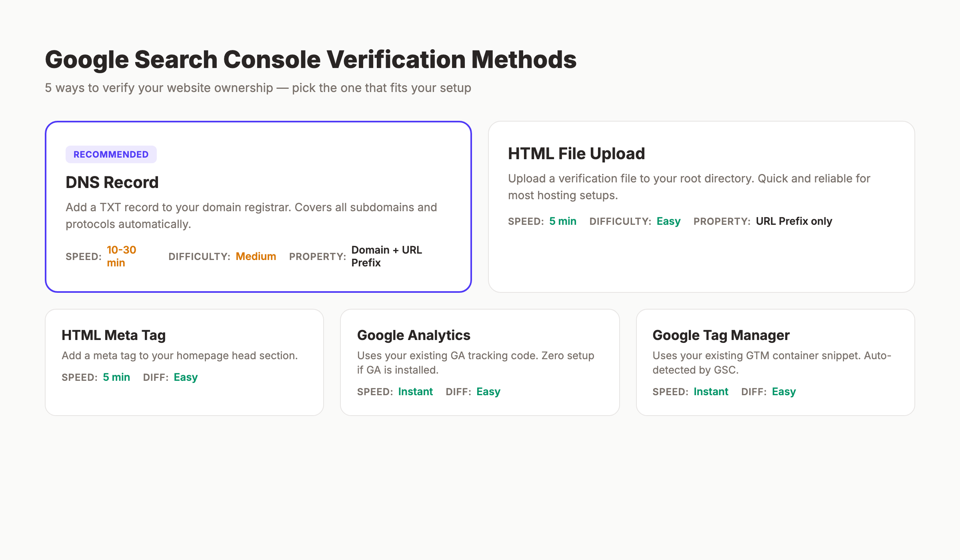Click the Easy label on Google Tag Manager
Image resolution: width=960 pixels, height=560 pixels.
tap(784, 391)
